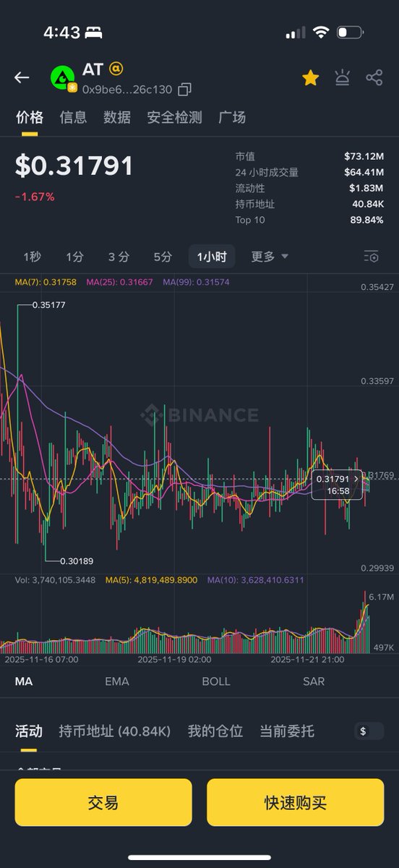Tap the MA(25): 0.31667 legend
This screenshot has width=399, height=868.
point(120,282)
